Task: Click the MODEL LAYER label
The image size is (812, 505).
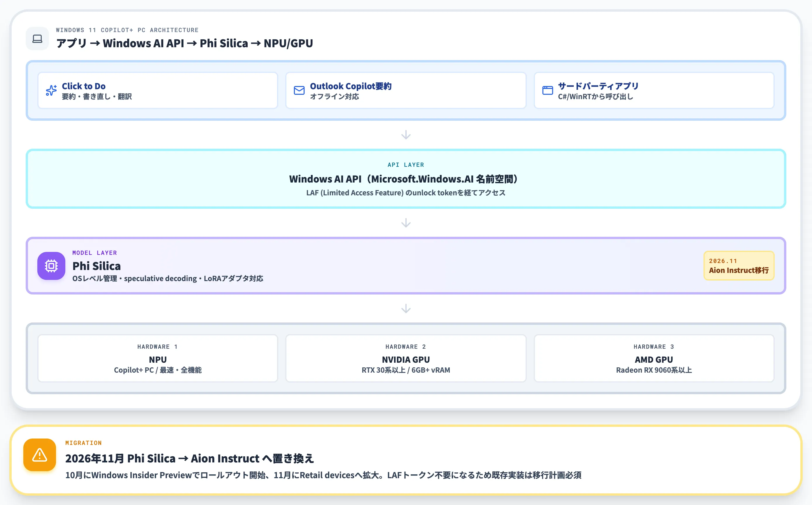Action: coord(94,253)
